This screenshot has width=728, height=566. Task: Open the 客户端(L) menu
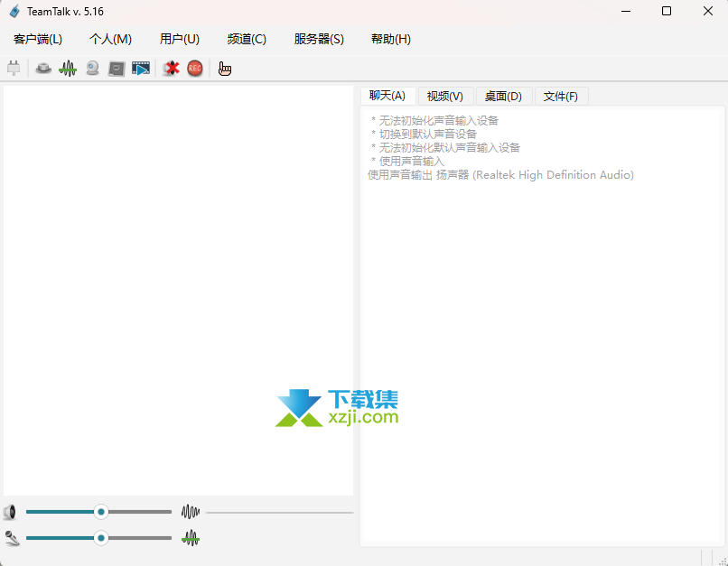38,39
